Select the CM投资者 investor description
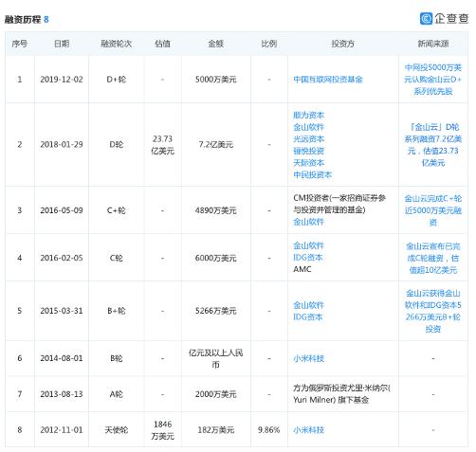Viewport: 476px width, 452px height. [339, 204]
